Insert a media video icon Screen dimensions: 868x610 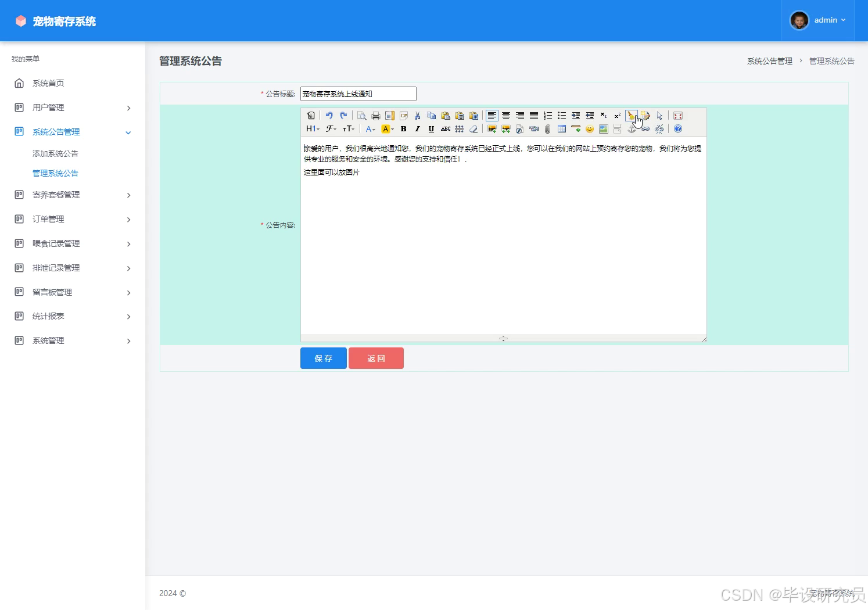(534, 129)
